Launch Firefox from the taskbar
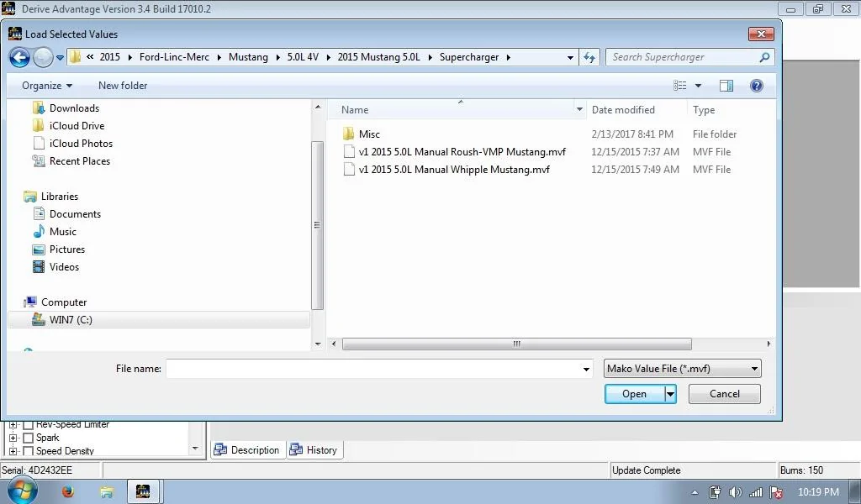 click(68, 491)
